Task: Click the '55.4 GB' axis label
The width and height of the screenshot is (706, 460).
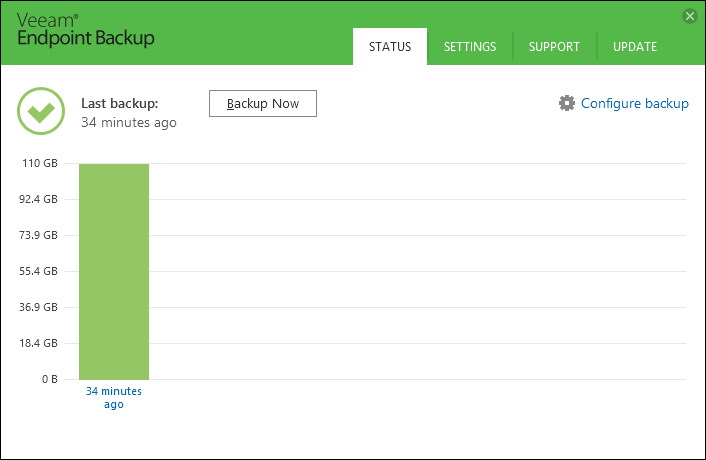Action: pos(38,271)
